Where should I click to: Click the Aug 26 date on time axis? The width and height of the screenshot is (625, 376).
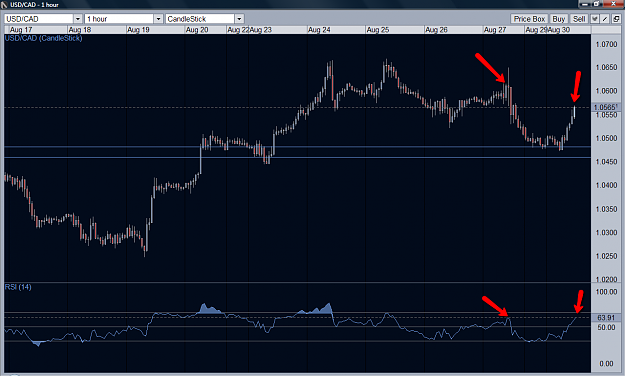click(436, 30)
